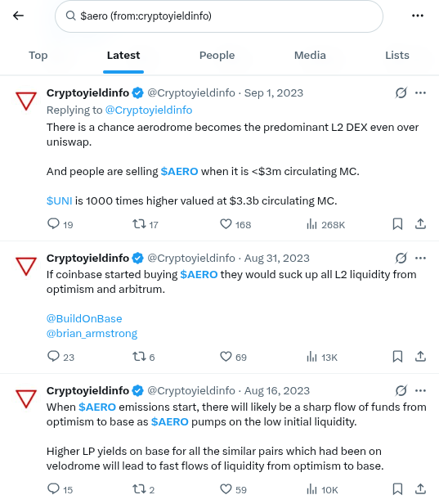Image resolution: width=439 pixels, height=504 pixels.
Task: Click the search query input field
Action: (219, 16)
